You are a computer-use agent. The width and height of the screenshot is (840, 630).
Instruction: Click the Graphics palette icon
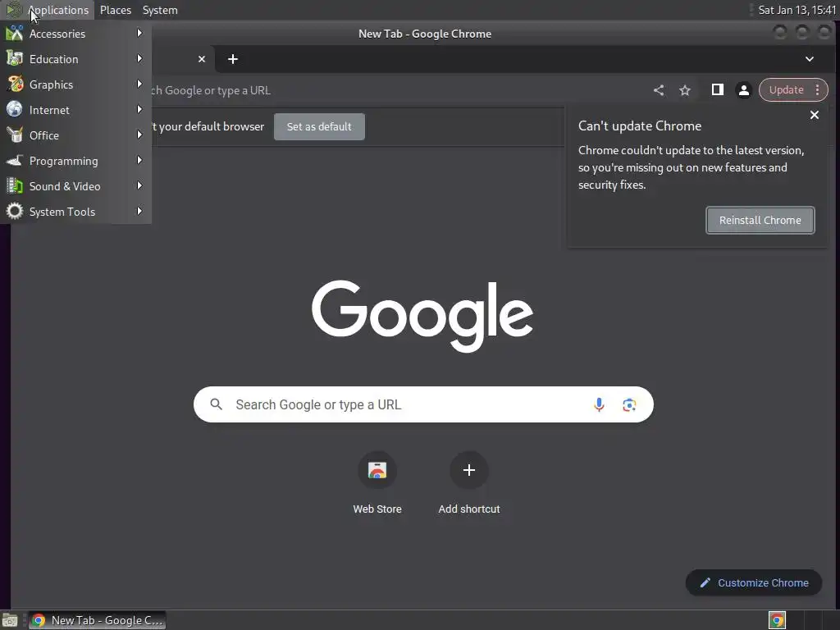[15, 84]
